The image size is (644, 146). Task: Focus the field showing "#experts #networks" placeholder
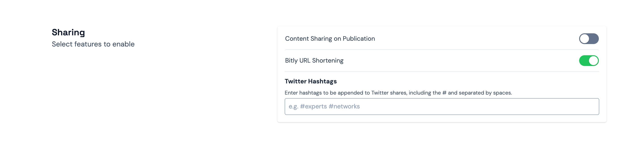click(x=441, y=106)
